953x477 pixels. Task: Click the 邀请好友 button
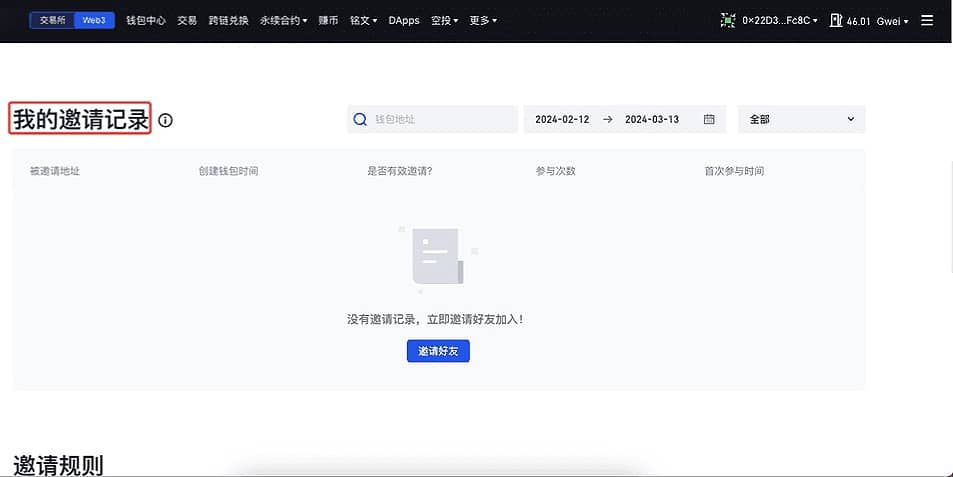click(x=438, y=351)
